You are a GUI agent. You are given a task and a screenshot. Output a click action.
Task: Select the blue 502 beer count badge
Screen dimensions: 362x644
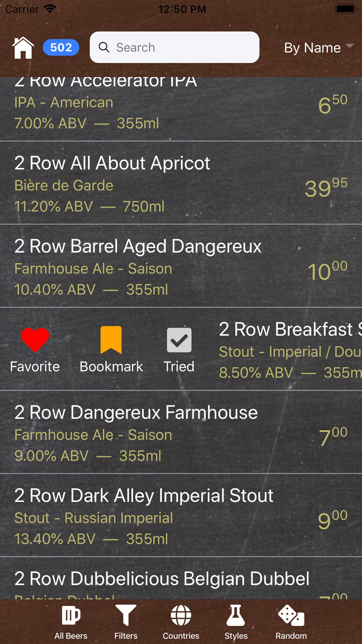[x=61, y=47]
